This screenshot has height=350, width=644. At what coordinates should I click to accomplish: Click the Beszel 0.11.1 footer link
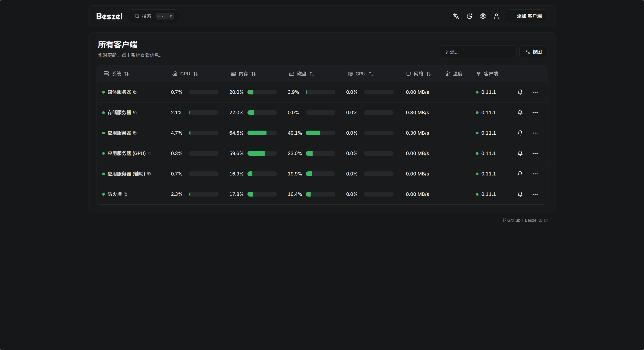pyautogui.click(x=536, y=220)
